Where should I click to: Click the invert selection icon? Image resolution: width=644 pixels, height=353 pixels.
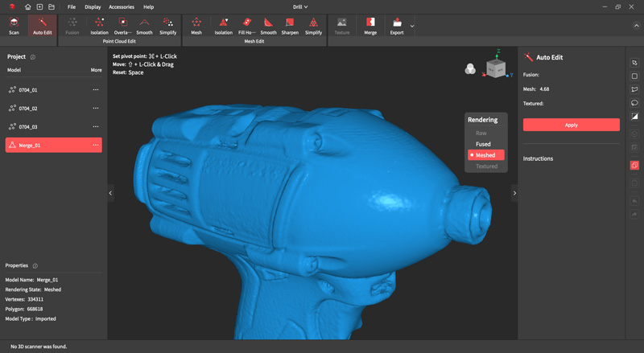[634, 117]
